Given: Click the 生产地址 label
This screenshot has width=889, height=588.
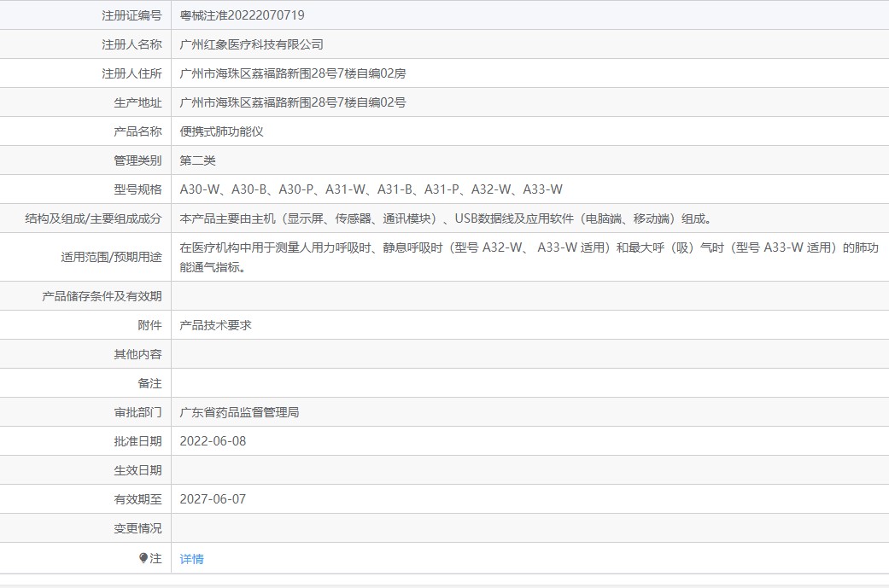Looking at the screenshot, I should click(x=137, y=102).
